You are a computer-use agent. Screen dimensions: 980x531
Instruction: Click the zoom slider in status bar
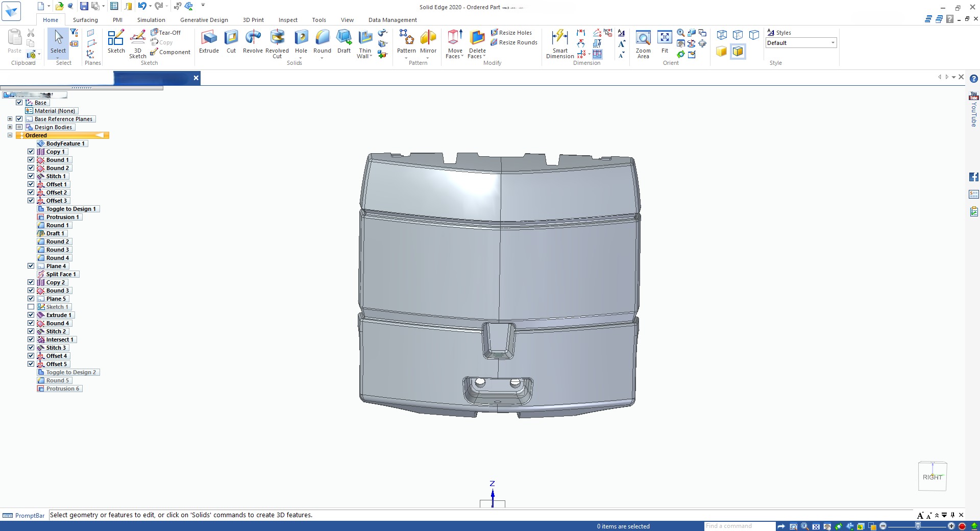(917, 526)
